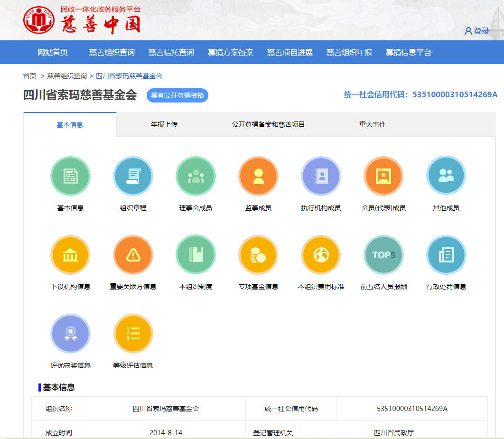
Task: Click the header 统一社会信用代码 value text
Action: click(455, 94)
